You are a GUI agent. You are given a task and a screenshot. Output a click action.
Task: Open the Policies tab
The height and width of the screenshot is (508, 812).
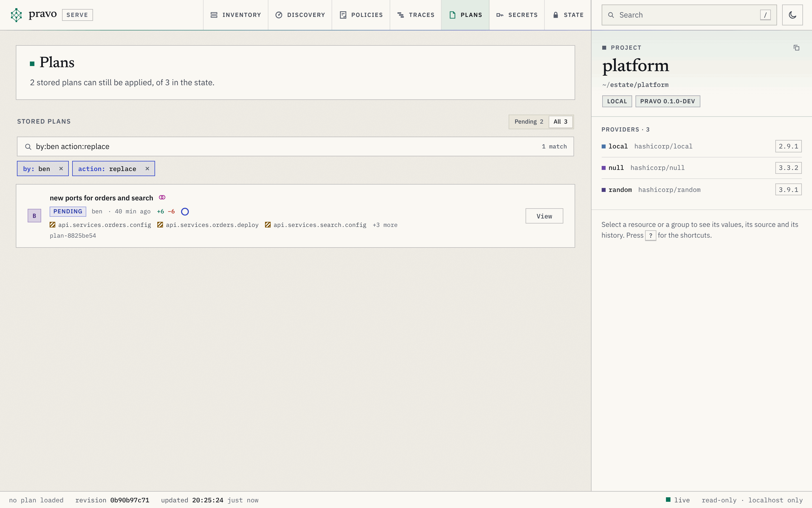click(361, 15)
